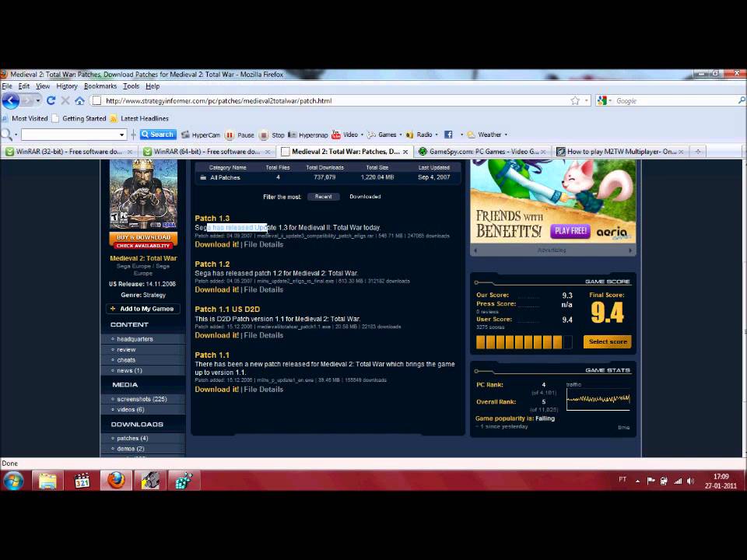747x560 pixels.
Task: Open the File menu
Action: (x=7, y=86)
